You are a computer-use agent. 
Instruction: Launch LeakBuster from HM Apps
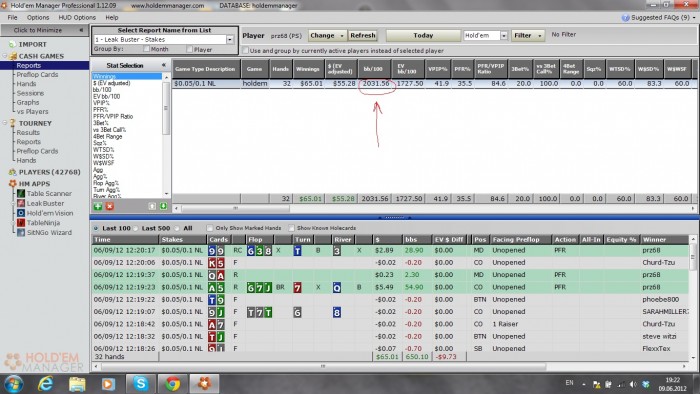(x=45, y=203)
